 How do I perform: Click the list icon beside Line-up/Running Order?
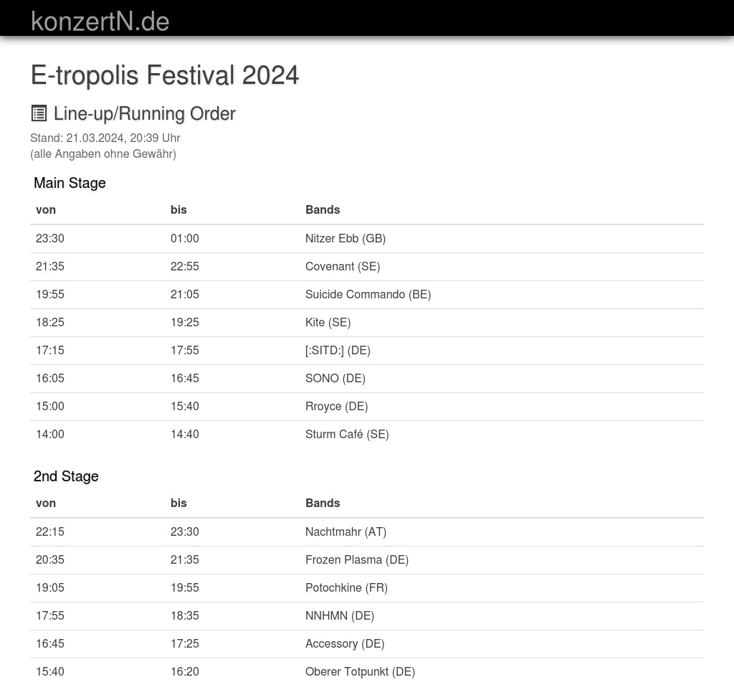point(39,113)
